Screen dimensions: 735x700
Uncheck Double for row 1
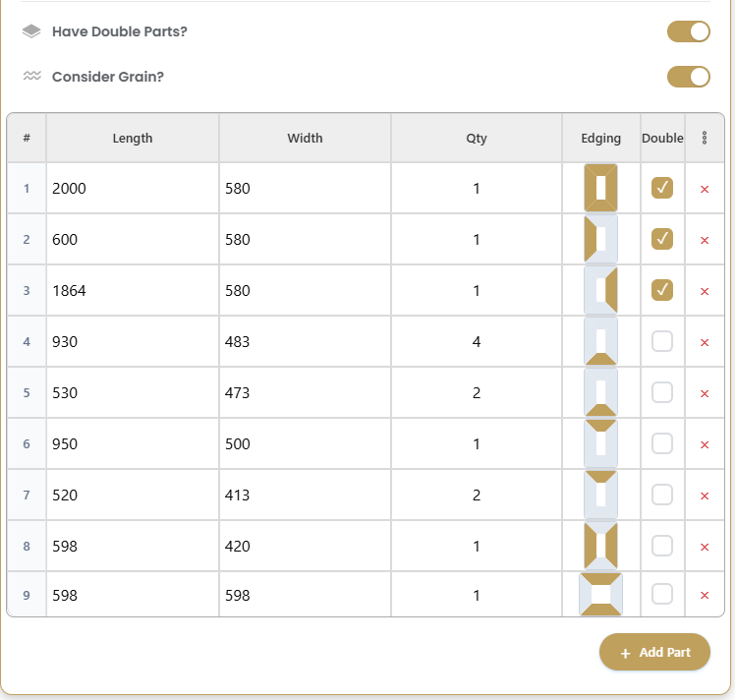662,188
